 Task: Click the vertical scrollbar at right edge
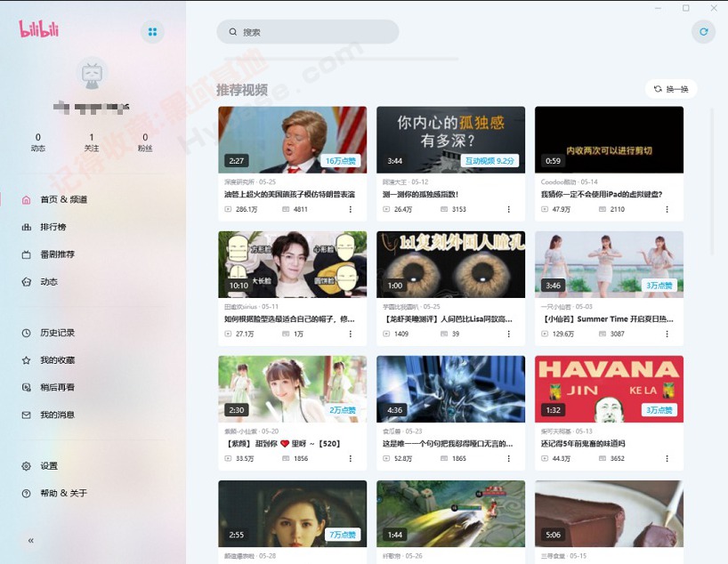click(712, 181)
